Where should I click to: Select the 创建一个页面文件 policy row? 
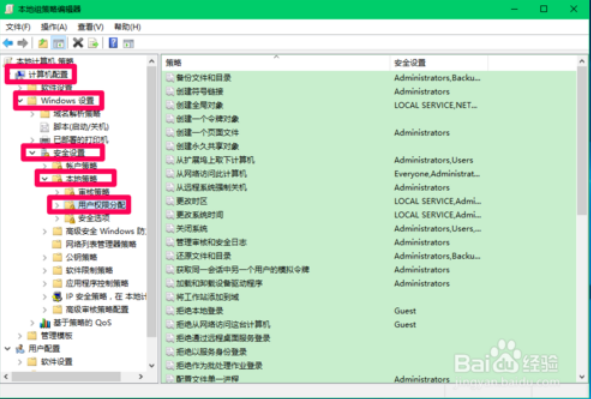click(x=369, y=133)
